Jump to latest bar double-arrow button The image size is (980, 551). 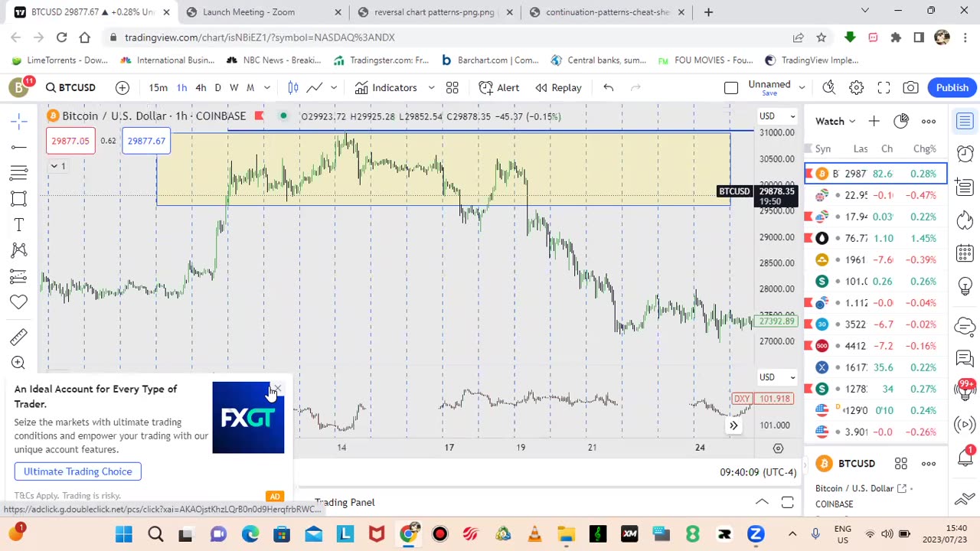click(733, 425)
